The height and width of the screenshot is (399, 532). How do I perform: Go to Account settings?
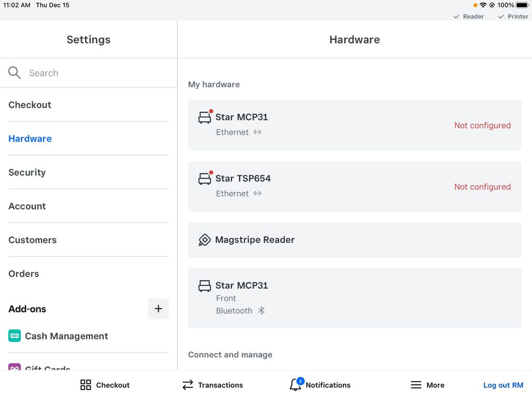pos(88,206)
